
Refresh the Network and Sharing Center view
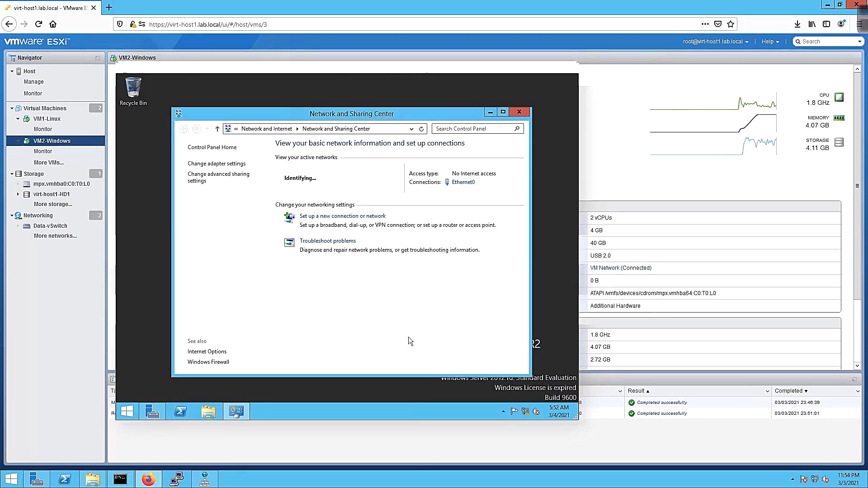tap(421, 129)
